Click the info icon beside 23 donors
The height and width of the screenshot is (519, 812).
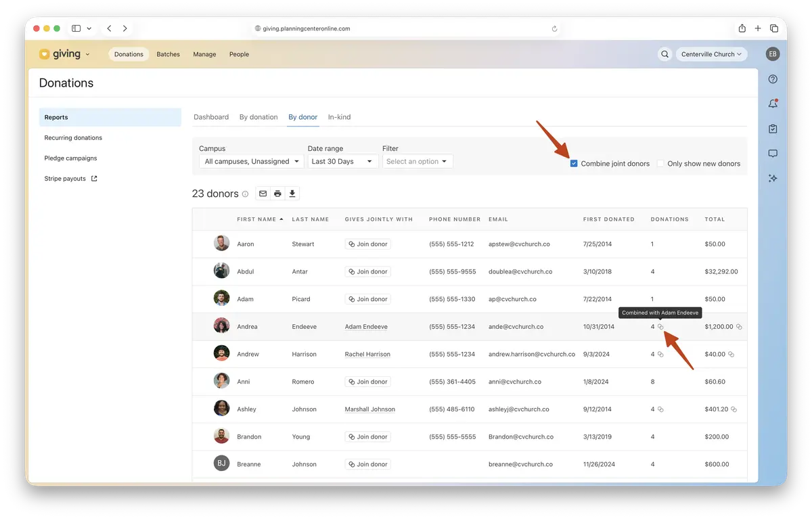pos(245,194)
